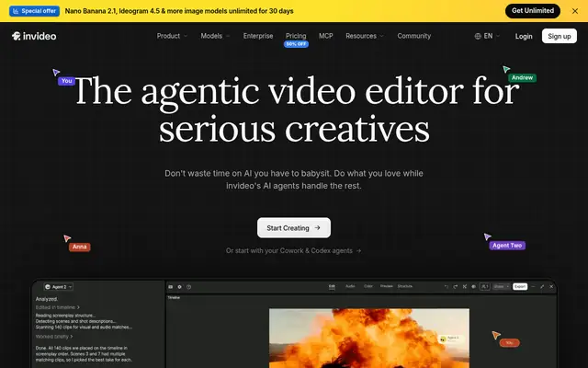Click the Login link
The height and width of the screenshot is (368, 588).
click(x=524, y=36)
